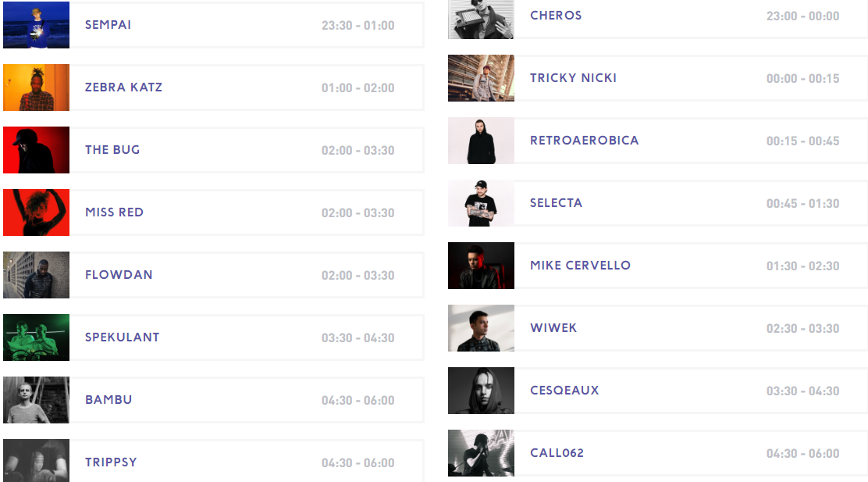Open the WIWEK artist link
The width and height of the screenshot is (868, 482).
coord(553,328)
